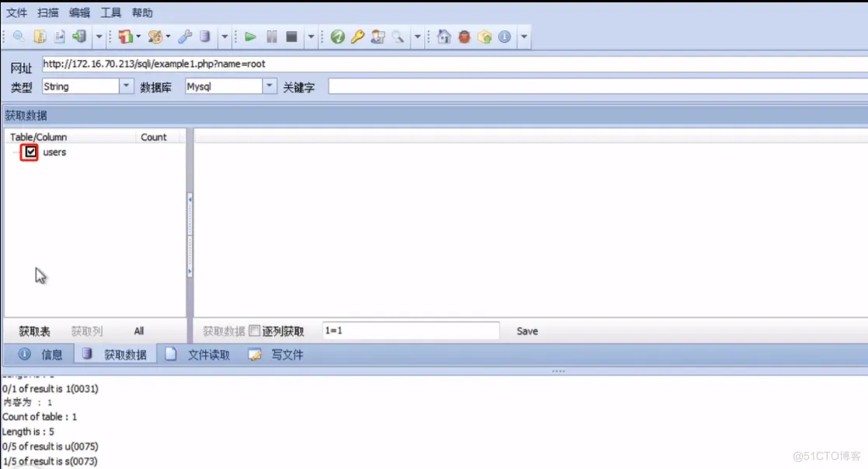The height and width of the screenshot is (469, 868).
Task: Click log line 'Count of table : 1'
Action: [x=40, y=416]
